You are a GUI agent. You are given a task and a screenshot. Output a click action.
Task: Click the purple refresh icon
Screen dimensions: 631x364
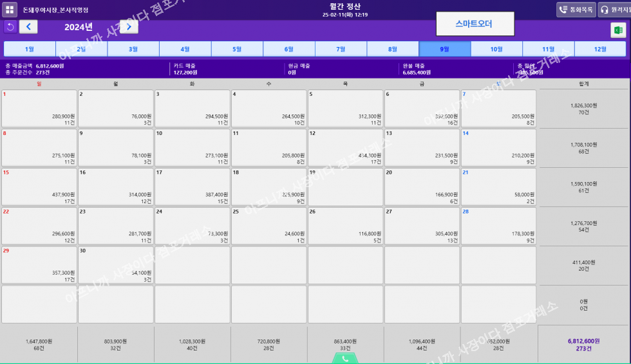10,26
